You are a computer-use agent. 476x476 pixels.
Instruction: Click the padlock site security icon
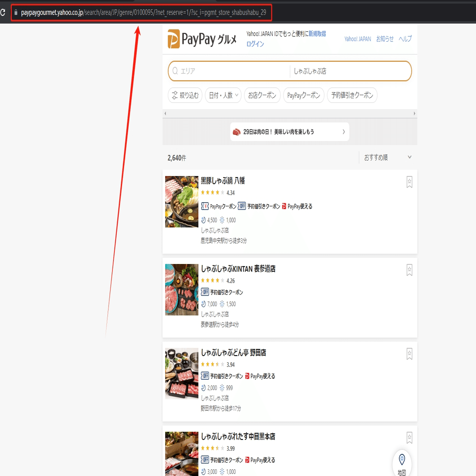click(16, 12)
